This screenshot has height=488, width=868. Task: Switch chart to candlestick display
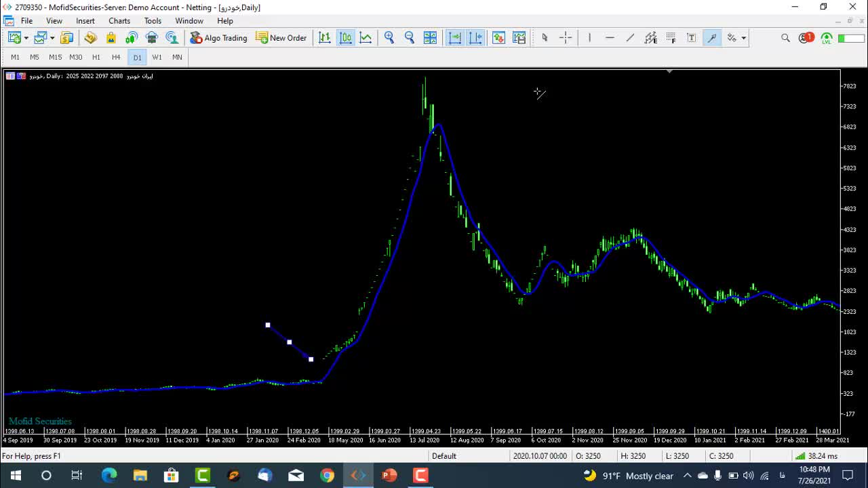pos(345,38)
